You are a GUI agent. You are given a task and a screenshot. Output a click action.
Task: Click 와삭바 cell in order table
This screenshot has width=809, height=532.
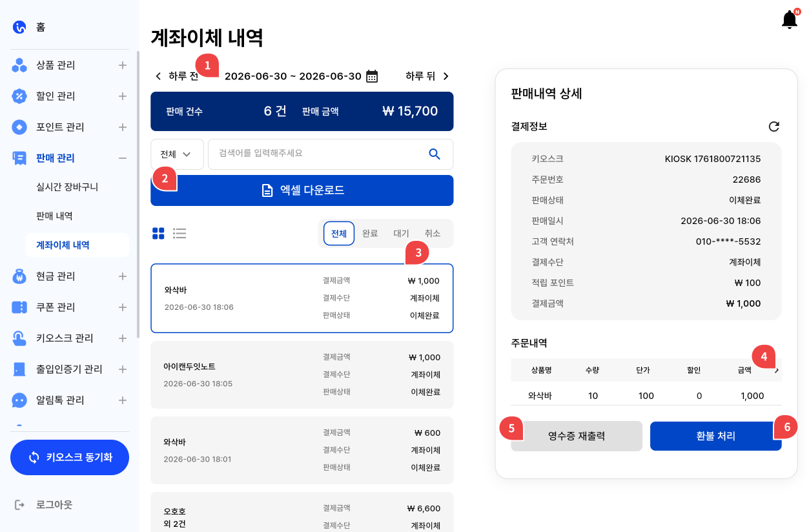540,396
